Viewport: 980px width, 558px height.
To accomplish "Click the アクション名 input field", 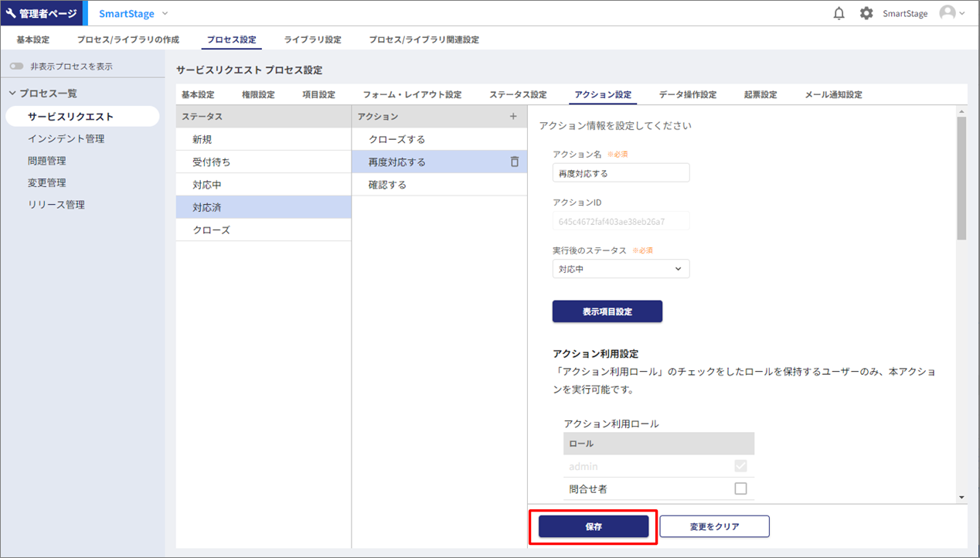I will coord(621,174).
